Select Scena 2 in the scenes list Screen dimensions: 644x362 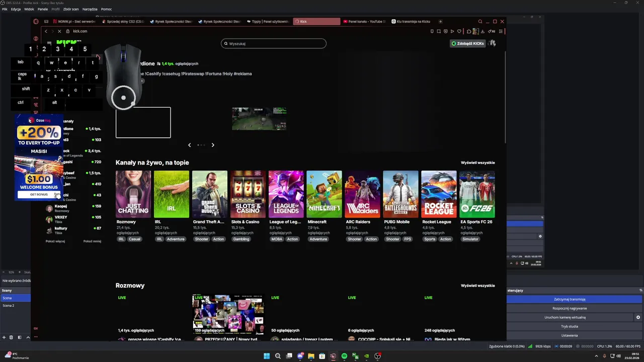tap(15, 305)
